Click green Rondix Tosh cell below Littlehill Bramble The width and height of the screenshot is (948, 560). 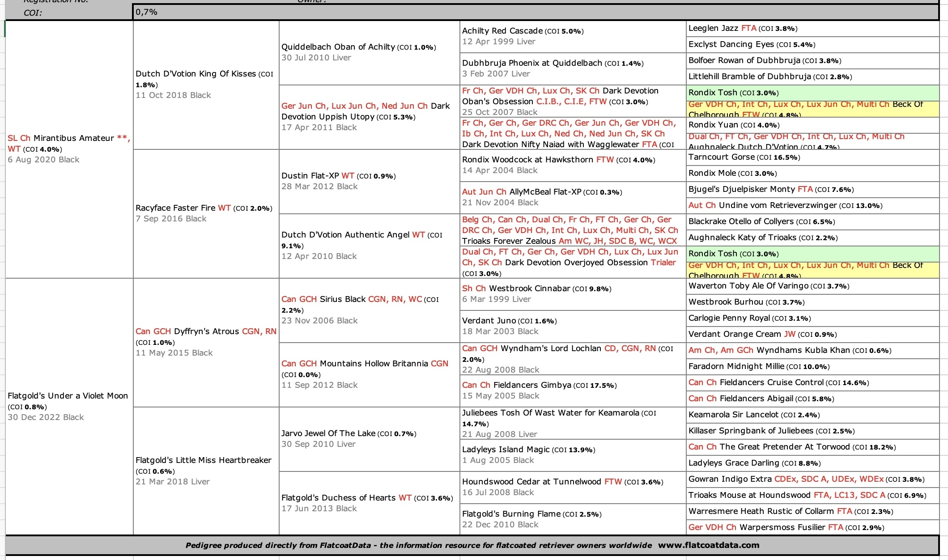pyautogui.click(x=812, y=93)
